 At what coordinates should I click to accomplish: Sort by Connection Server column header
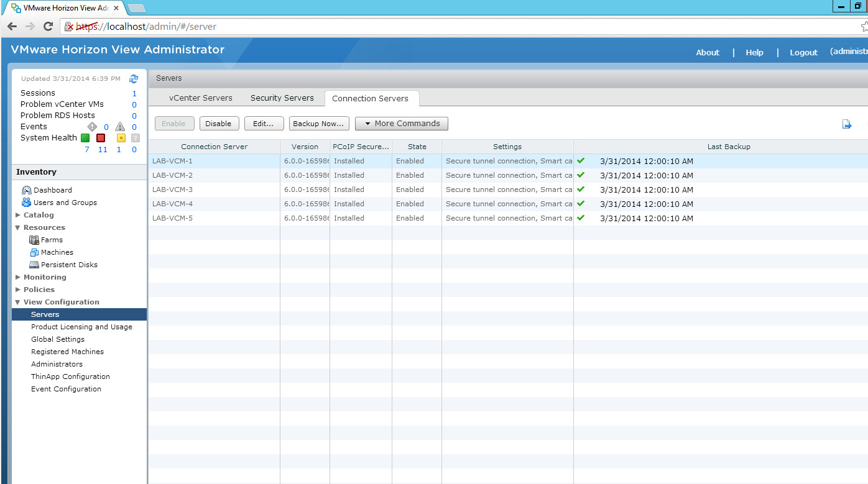pos(214,147)
